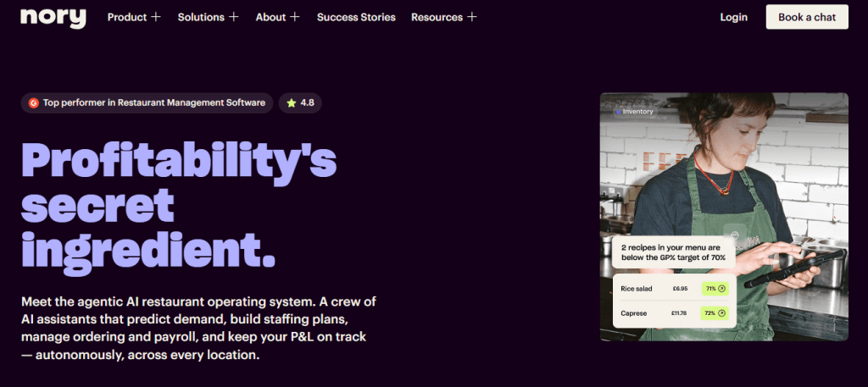This screenshot has width=868, height=387.
Task: Open the Success Stories page
Action: (356, 17)
